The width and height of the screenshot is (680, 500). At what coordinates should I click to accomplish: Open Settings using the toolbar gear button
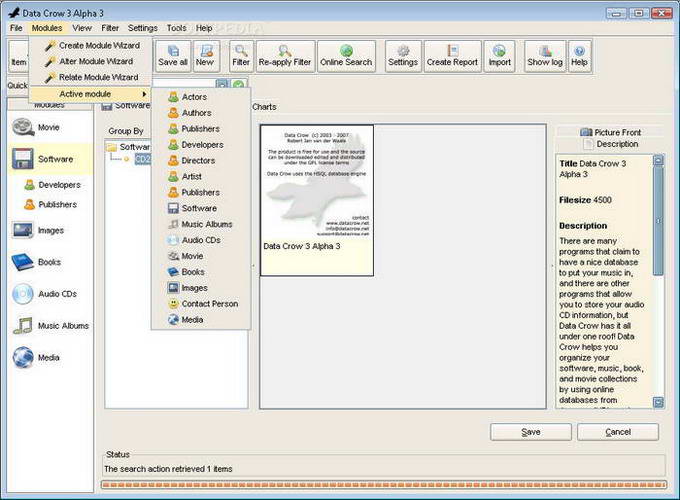click(x=402, y=54)
